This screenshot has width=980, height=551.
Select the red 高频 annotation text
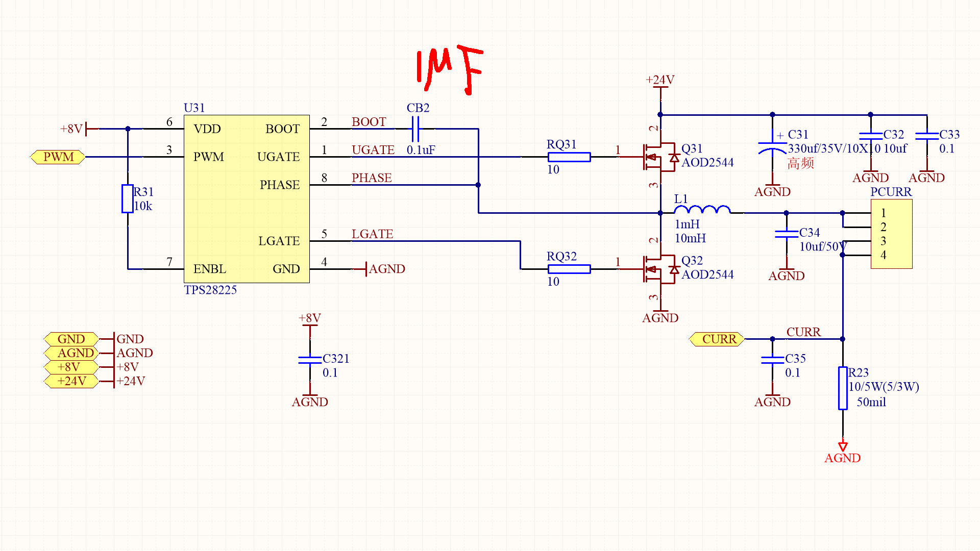coord(800,163)
